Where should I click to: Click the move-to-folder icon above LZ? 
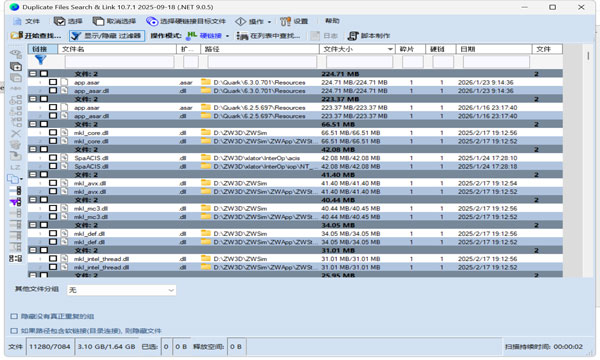pos(16,156)
